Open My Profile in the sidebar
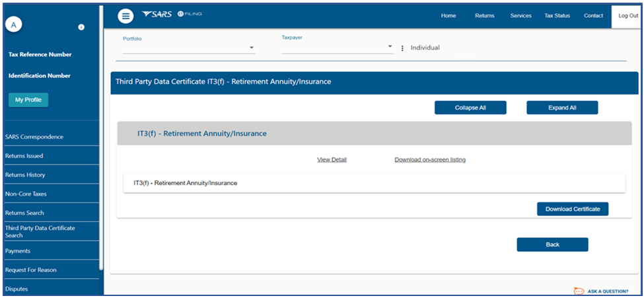644x298 pixels. click(x=28, y=100)
